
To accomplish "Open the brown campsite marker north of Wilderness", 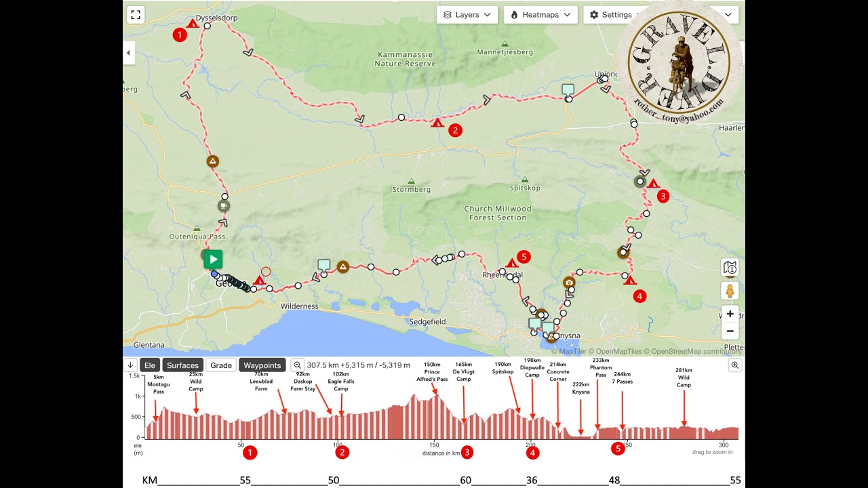I will pos(343,267).
